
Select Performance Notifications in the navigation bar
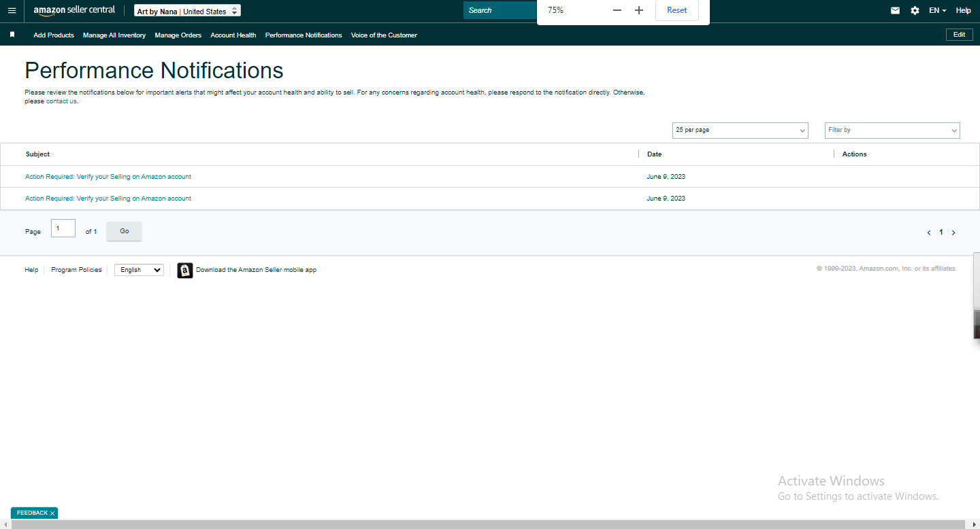(x=304, y=35)
